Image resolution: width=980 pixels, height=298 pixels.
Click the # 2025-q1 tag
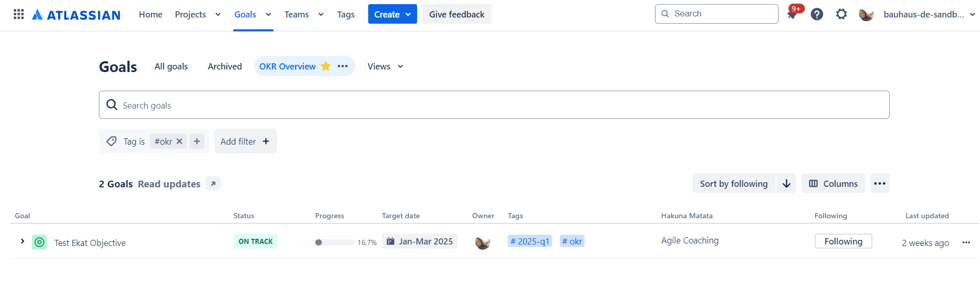(530, 241)
